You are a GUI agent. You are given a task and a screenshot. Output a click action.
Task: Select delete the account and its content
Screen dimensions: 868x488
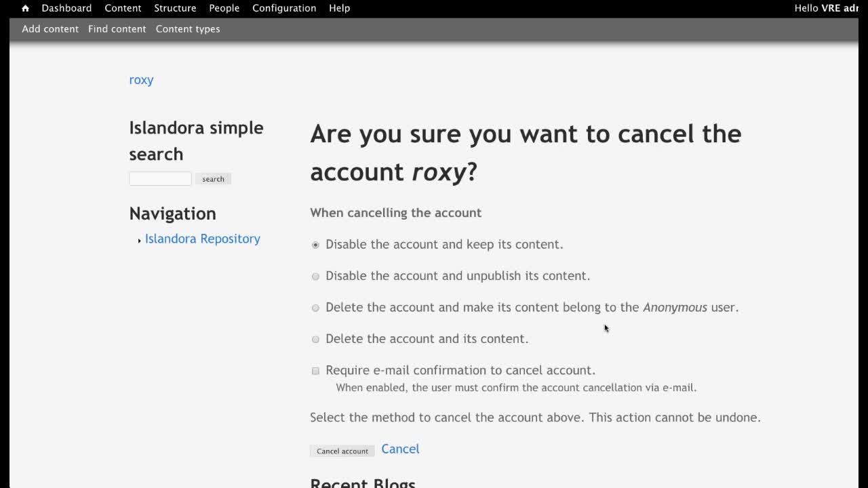pyautogui.click(x=315, y=339)
